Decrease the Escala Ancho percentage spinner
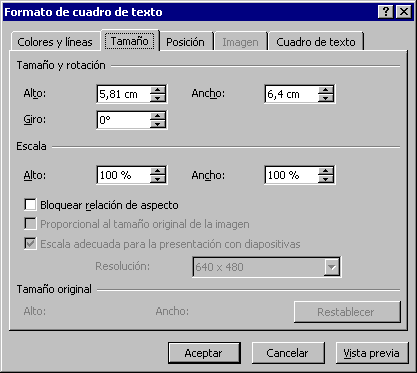The image size is (417, 373). coord(326,179)
